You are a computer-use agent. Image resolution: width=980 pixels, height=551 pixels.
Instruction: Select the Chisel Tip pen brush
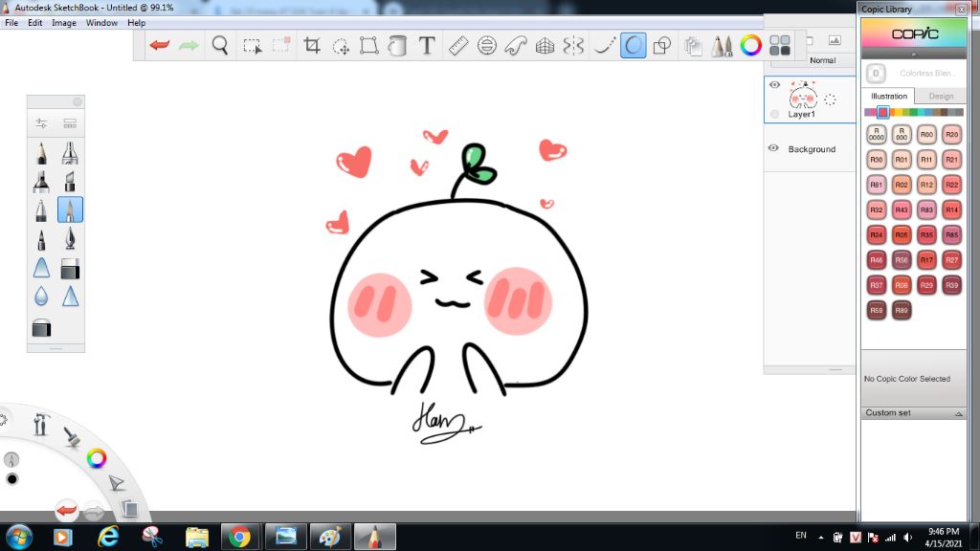pos(70,182)
